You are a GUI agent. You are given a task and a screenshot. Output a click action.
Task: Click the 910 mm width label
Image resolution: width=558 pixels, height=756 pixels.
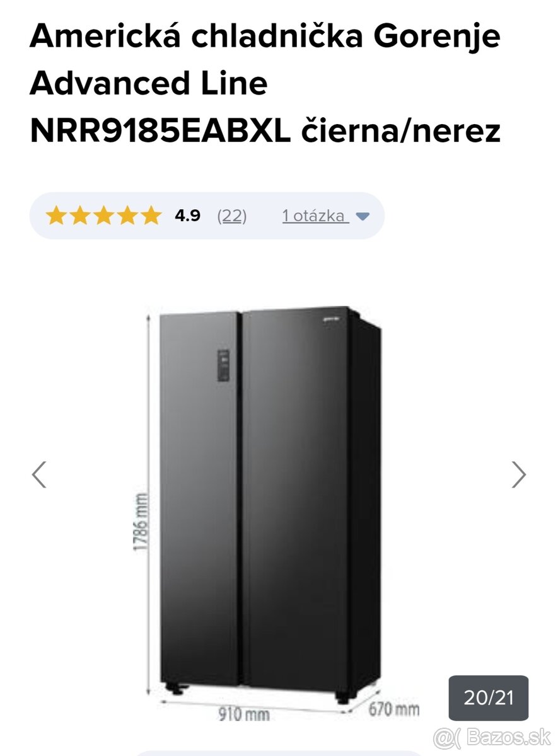(243, 714)
